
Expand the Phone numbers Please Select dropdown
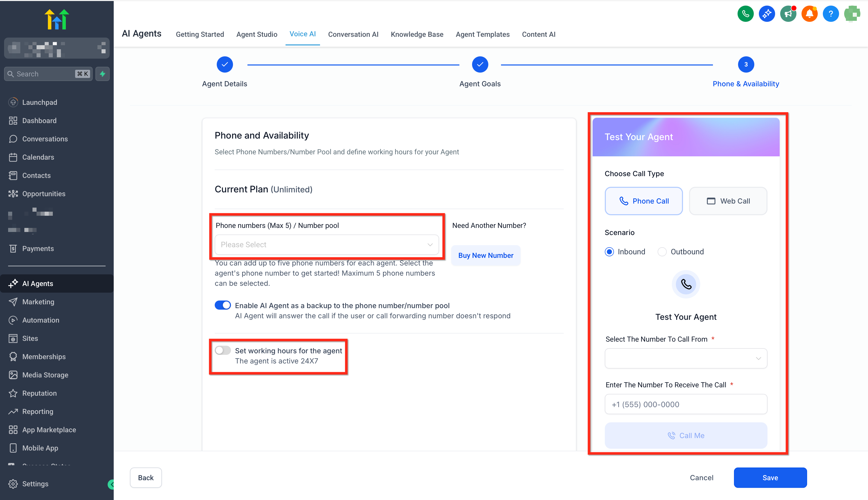(x=327, y=244)
